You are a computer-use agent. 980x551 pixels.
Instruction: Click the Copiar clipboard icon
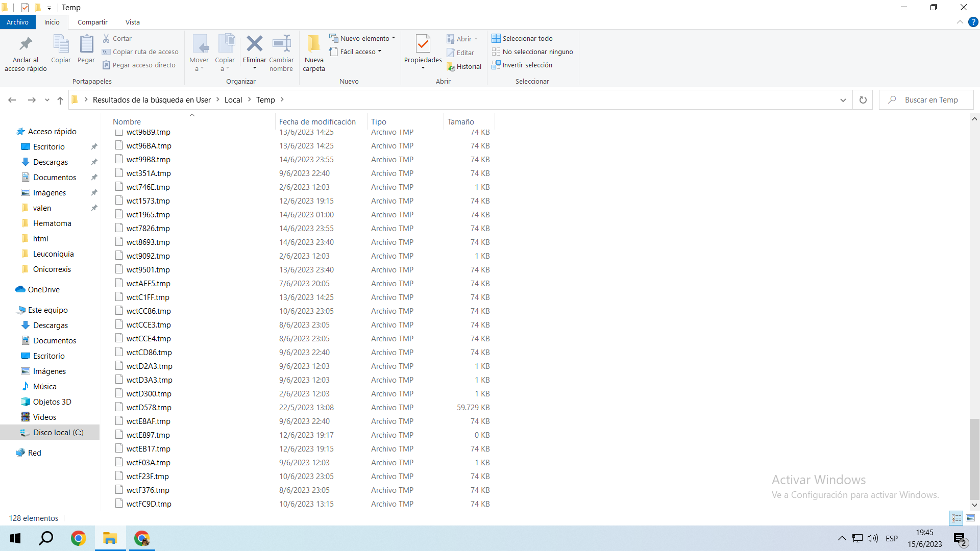pyautogui.click(x=61, y=49)
